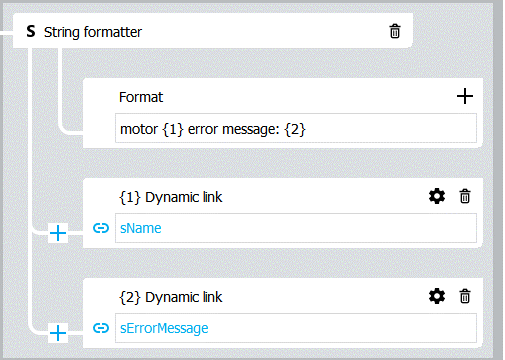Click into the Format text field
The image size is (505, 360).
pyautogui.click(x=296, y=128)
